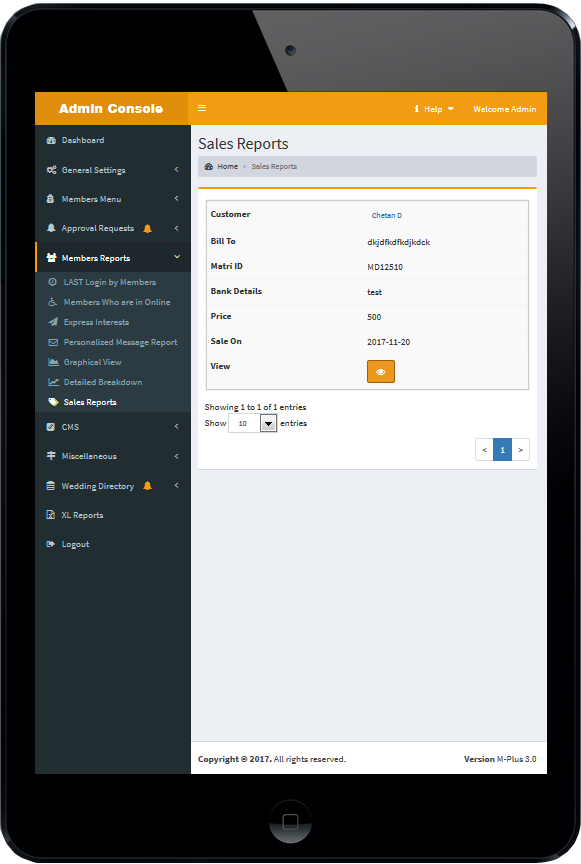Open the Help dropdown in header
The width and height of the screenshot is (581, 864).
tap(434, 109)
